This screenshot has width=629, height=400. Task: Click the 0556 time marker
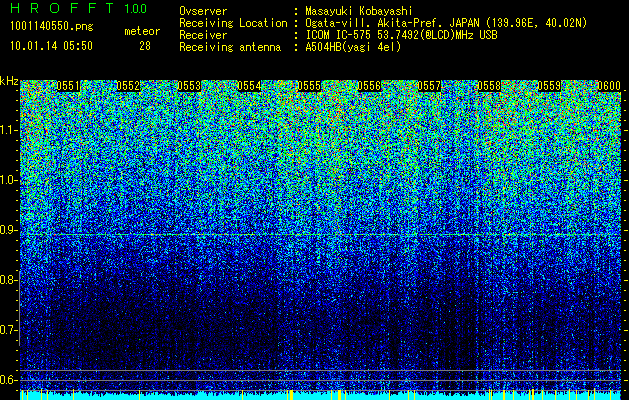pos(369,86)
